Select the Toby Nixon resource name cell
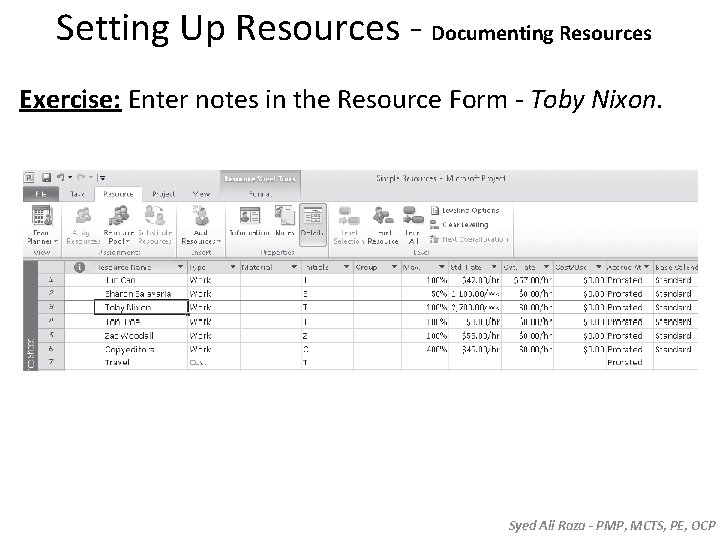Screen dimensions: 720x540 coord(141,307)
